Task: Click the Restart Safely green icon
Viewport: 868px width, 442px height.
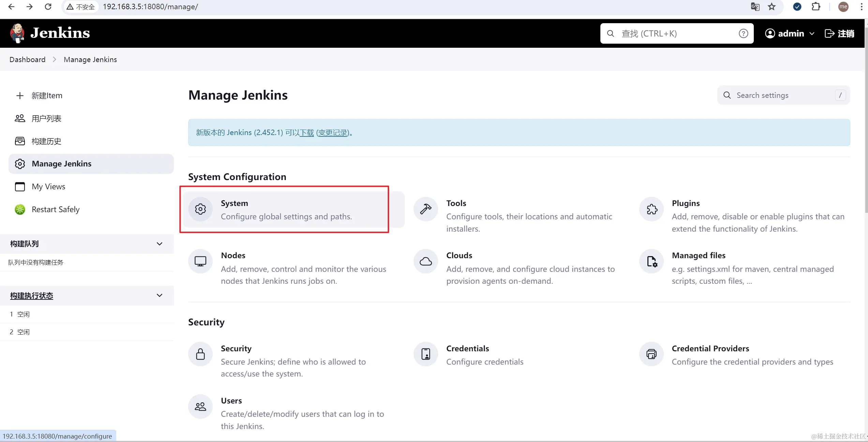Action: (20, 209)
